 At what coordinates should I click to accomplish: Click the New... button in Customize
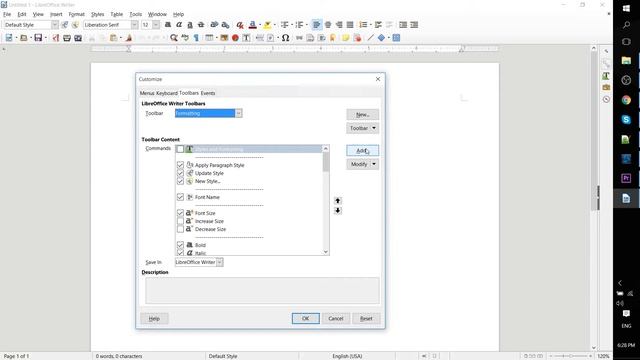(x=362, y=114)
